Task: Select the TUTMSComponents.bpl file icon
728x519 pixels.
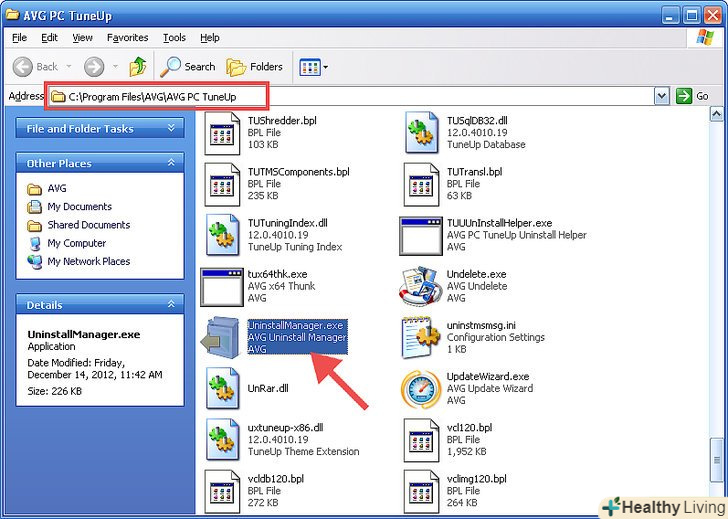Action: [222, 184]
